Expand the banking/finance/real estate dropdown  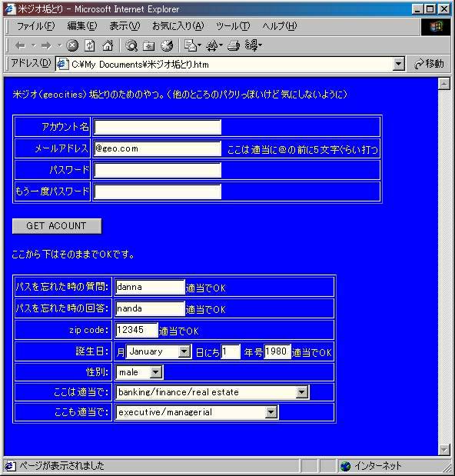tap(302, 392)
